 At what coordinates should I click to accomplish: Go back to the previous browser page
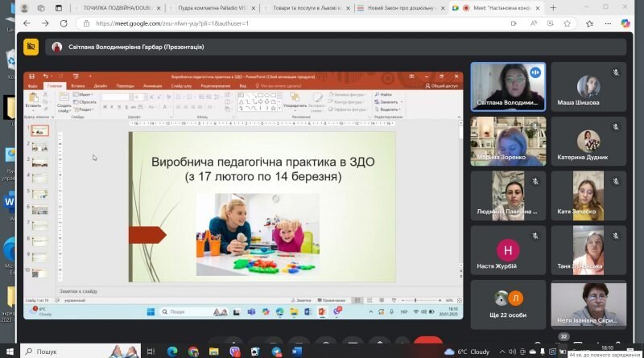(27, 23)
